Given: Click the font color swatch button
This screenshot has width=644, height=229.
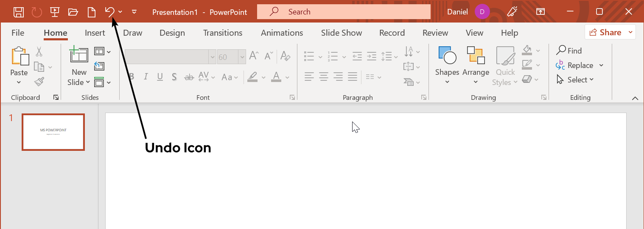Looking at the screenshot, I should (276, 77).
